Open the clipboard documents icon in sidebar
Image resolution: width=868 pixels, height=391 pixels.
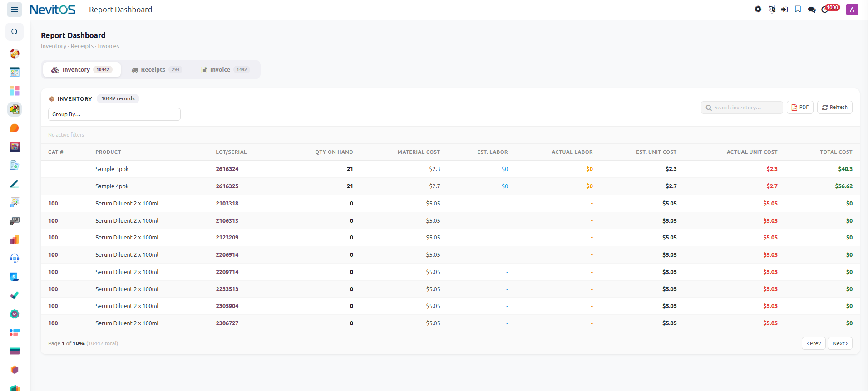15,165
